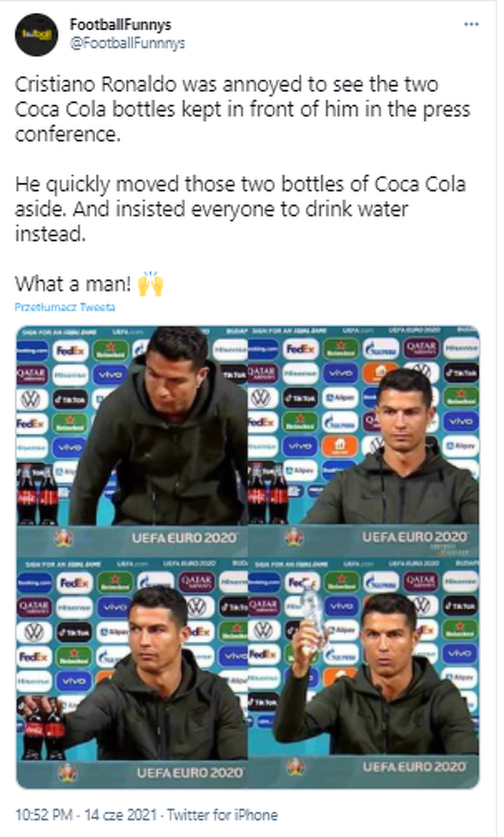Viewport: 504px width, 837px height.
Task: Click the UEFA EURO 2020 banner in top-right photo
Action: pos(410,536)
